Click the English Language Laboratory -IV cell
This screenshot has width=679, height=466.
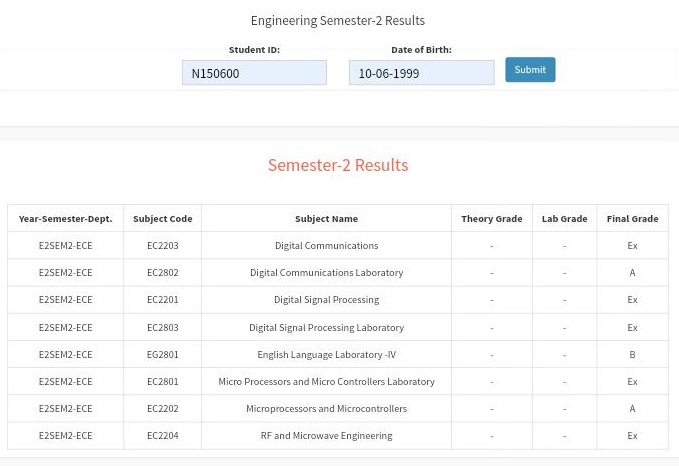click(x=326, y=354)
